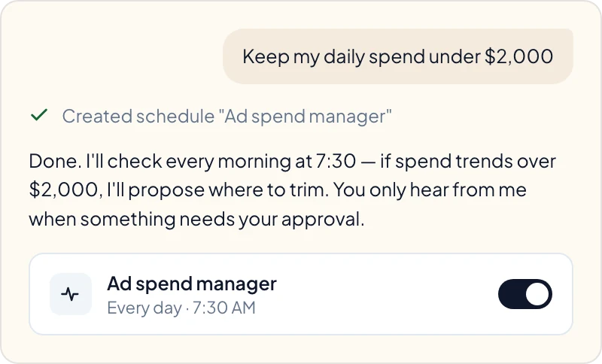Image resolution: width=602 pixels, height=364 pixels.
Task: Click the quoted "Ad spend manager" in status line
Action: pos(305,117)
